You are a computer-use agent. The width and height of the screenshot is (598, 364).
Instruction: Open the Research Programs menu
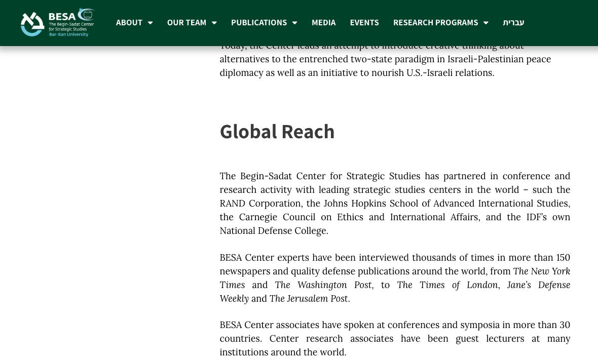[435, 22]
